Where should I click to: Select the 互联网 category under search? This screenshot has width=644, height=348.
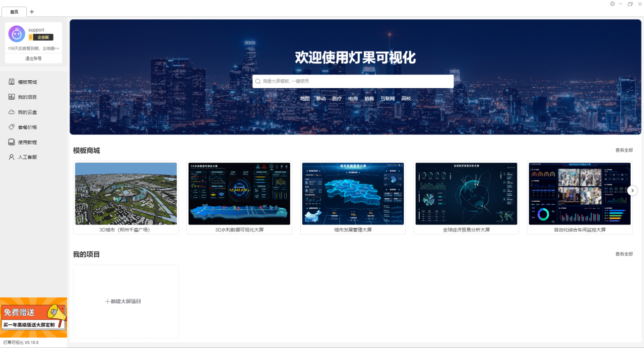click(387, 99)
